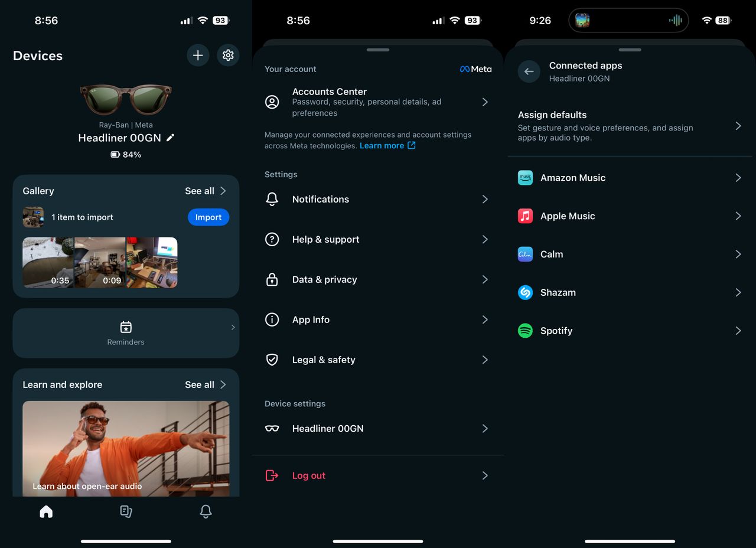Open the Amazon Music app icon
Viewport: 756px width, 548px height.
coord(525,178)
